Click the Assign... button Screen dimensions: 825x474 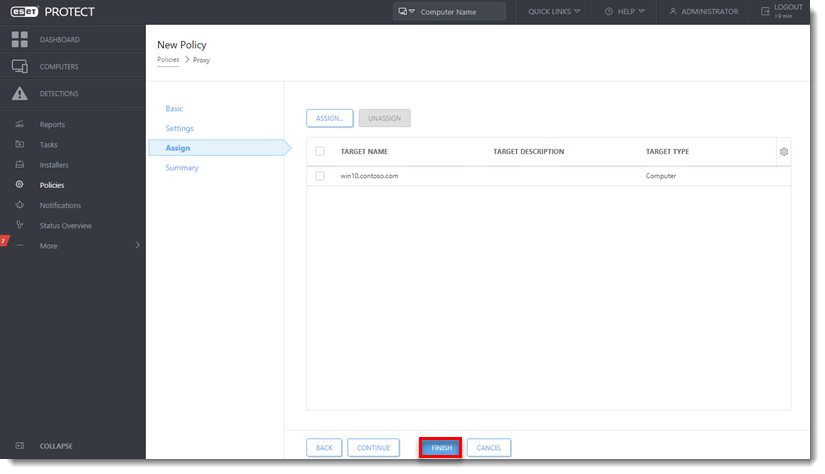[x=330, y=118]
